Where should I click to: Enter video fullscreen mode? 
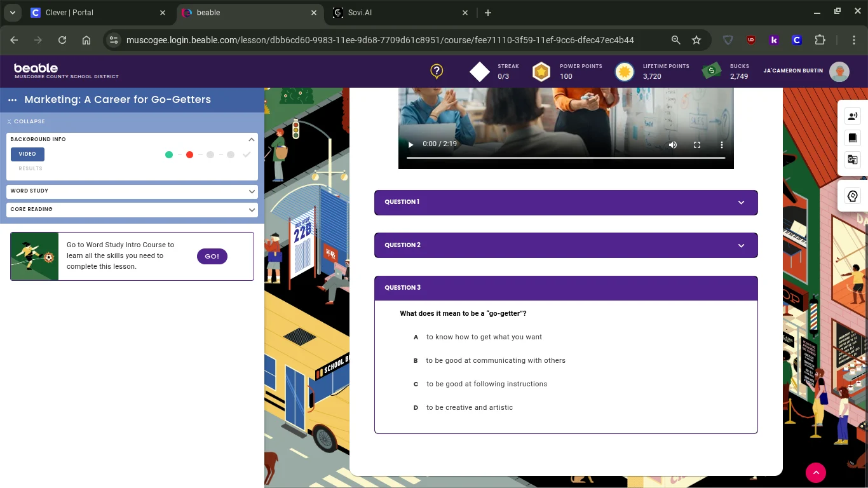click(x=697, y=145)
